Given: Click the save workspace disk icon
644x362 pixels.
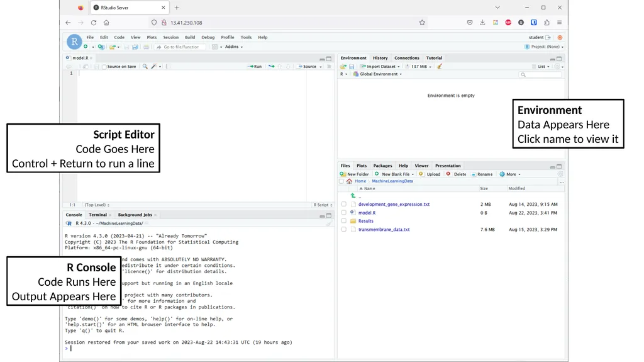Looking at the screenshot, I should coord(352,66).
